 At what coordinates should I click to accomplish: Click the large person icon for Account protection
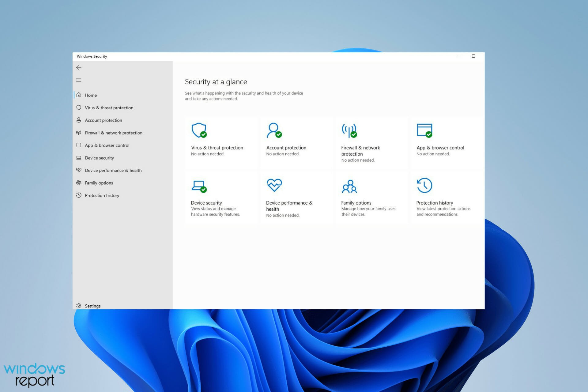274,130
